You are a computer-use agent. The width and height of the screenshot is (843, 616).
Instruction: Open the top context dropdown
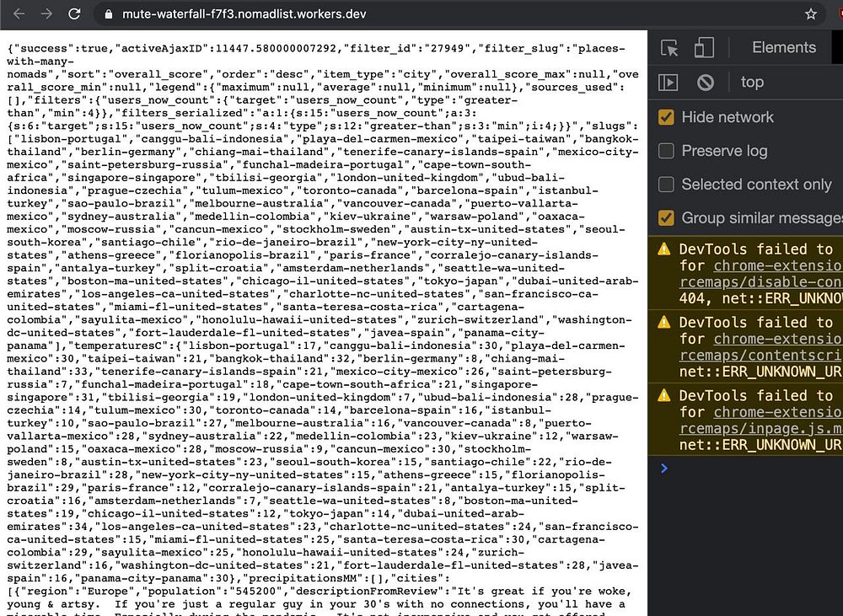tap(752, 82)
